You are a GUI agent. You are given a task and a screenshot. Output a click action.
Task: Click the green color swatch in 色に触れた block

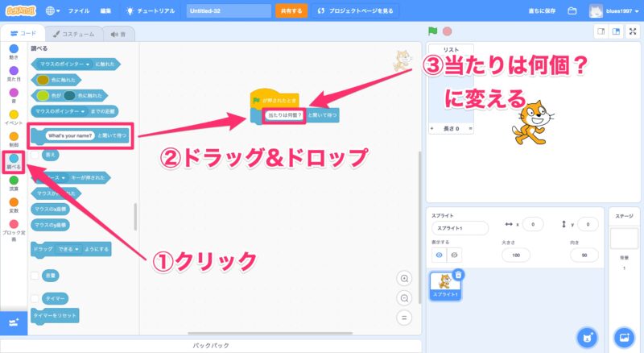coord(43,79)
